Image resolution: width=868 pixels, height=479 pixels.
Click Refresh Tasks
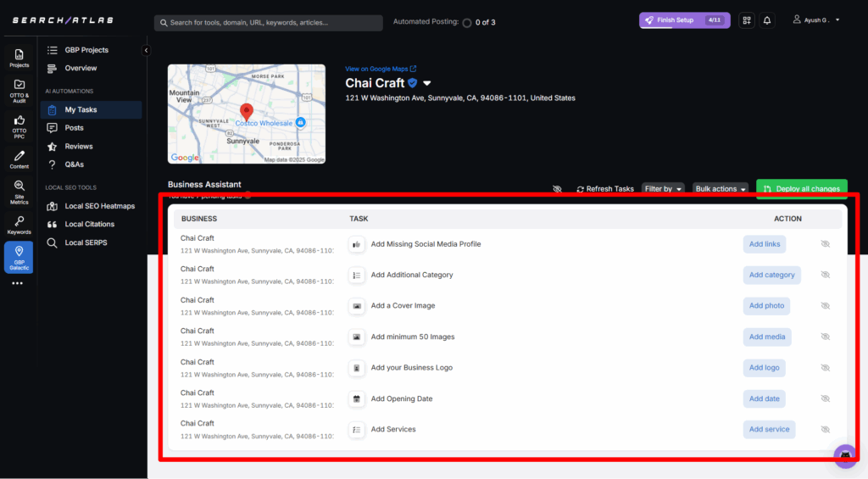click(604, 189)
